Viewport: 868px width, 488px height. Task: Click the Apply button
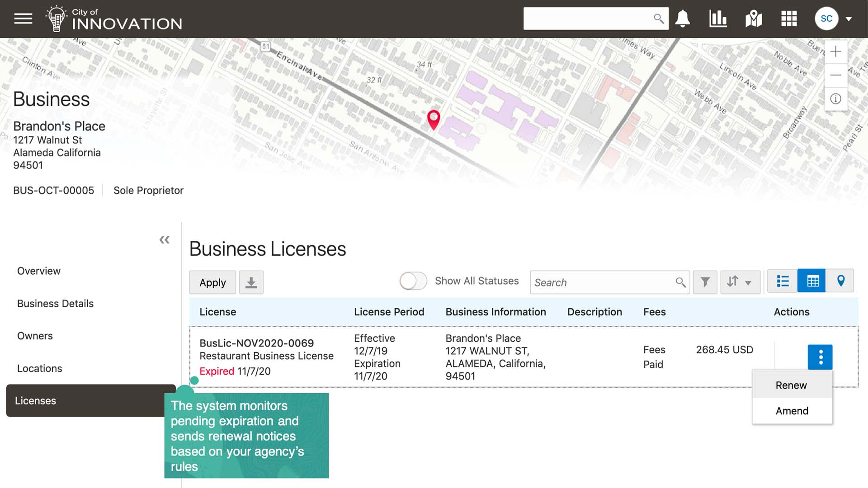pyautogui.click(x=212, y=282)
